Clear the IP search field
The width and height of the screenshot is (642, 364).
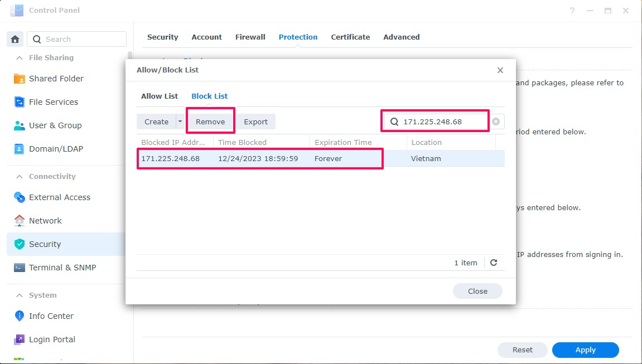click(495, 122)
